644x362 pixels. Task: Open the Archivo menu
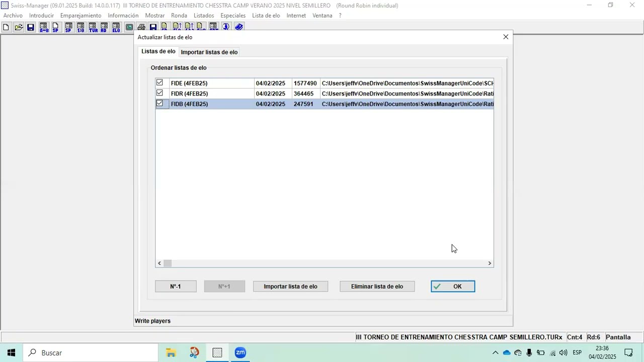tap(13, 16)
